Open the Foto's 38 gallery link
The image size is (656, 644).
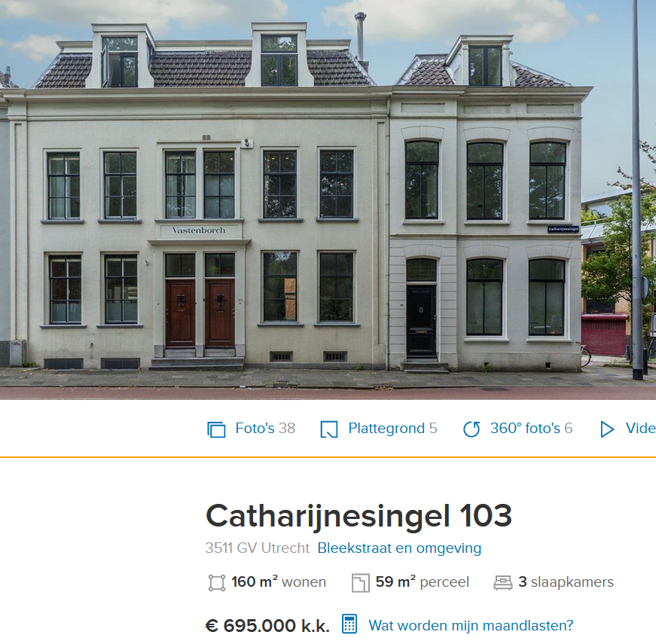pos(265,429)
